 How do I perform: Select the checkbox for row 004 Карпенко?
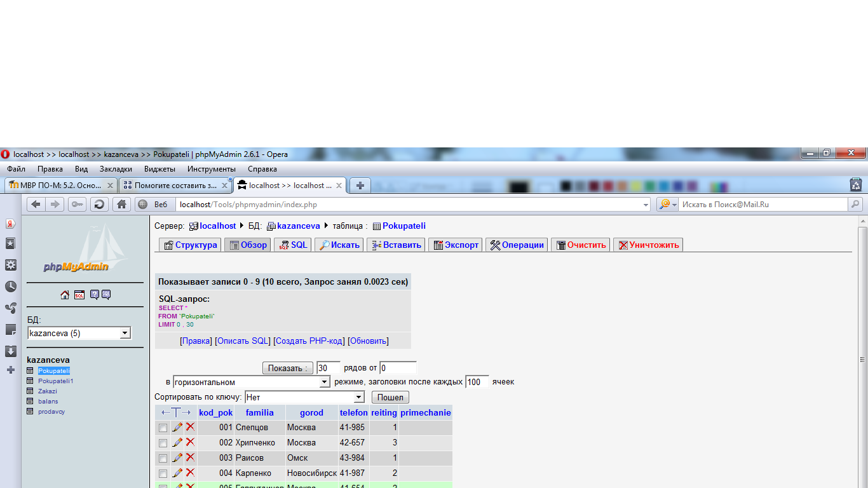click(x=163, y=473)
